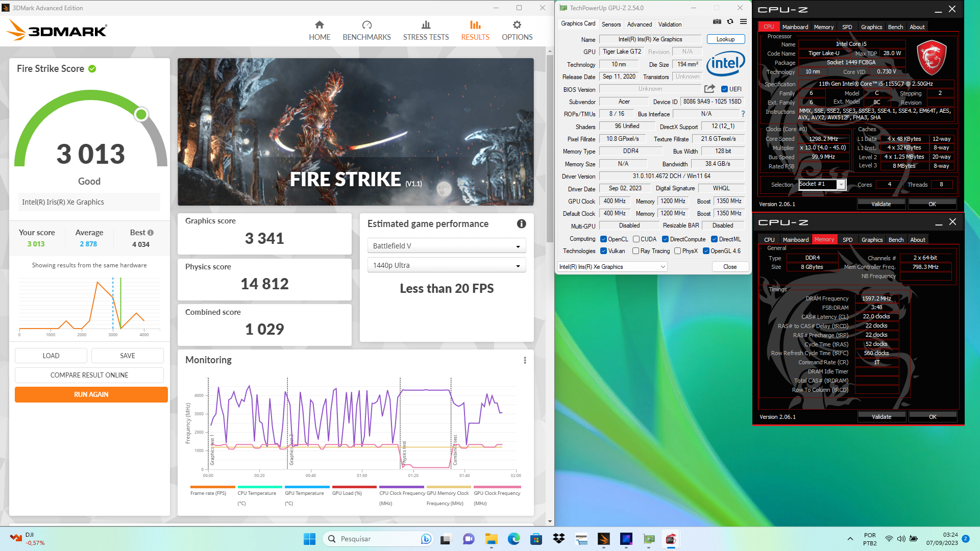Click the Close button in GPU-Z

[730, 267]
